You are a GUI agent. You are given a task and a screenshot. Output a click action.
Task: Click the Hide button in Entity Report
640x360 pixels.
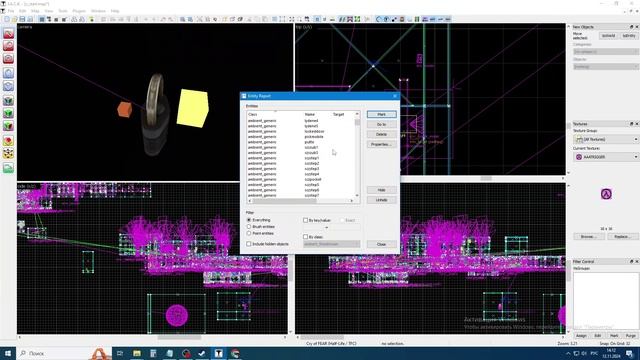[x=381, y=190]
